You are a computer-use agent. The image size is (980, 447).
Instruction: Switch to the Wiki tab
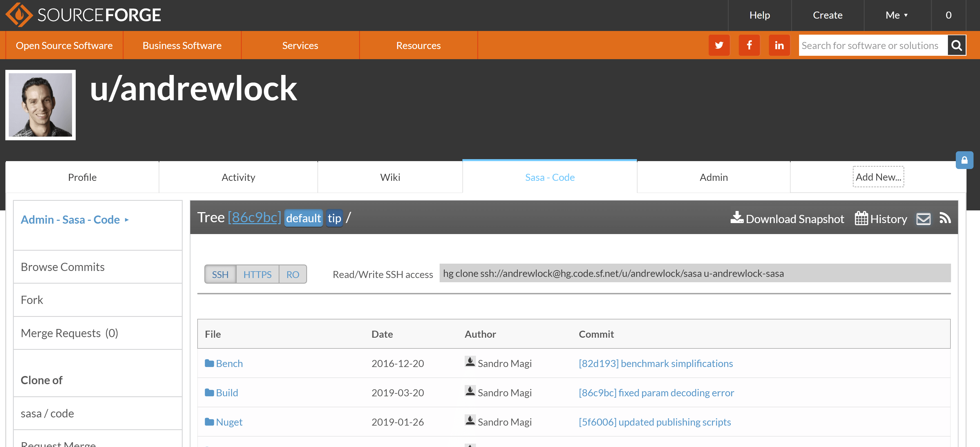click(390, 177)
